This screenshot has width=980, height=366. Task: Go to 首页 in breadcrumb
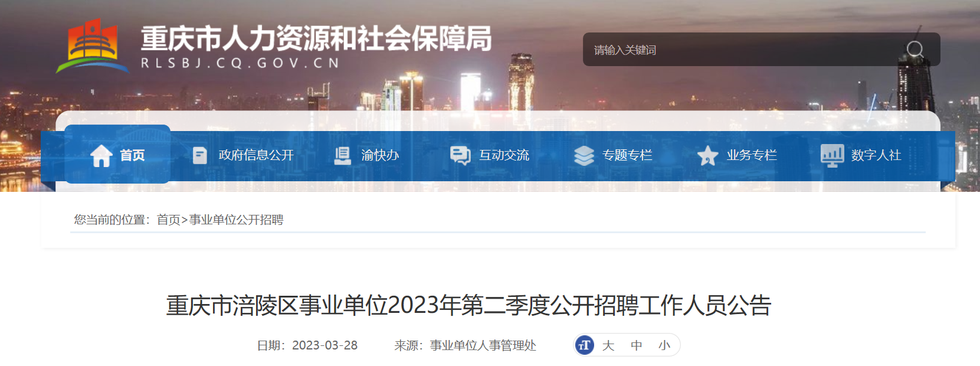point(168,220)
